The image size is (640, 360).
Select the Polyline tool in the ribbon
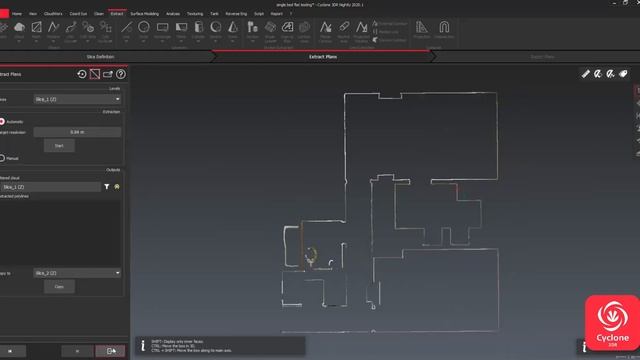[x=53, y=27]
